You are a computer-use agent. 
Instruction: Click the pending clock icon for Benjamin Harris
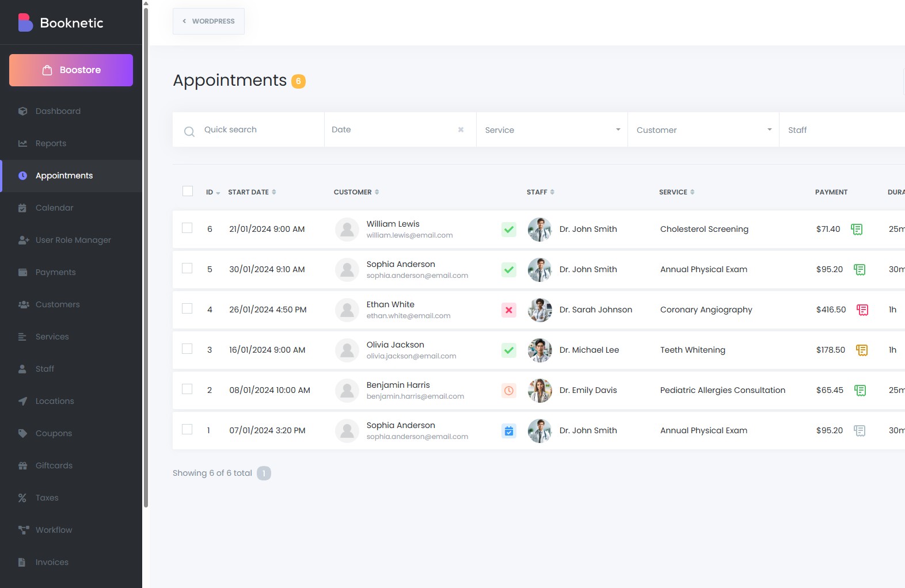(509, 391)
